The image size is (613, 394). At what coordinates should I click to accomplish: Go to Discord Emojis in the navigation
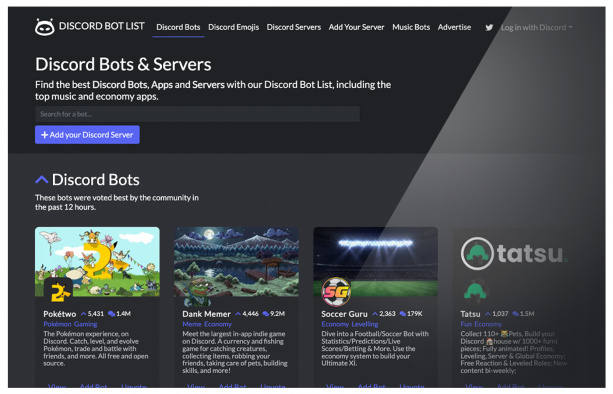click(x=233, y=27)
